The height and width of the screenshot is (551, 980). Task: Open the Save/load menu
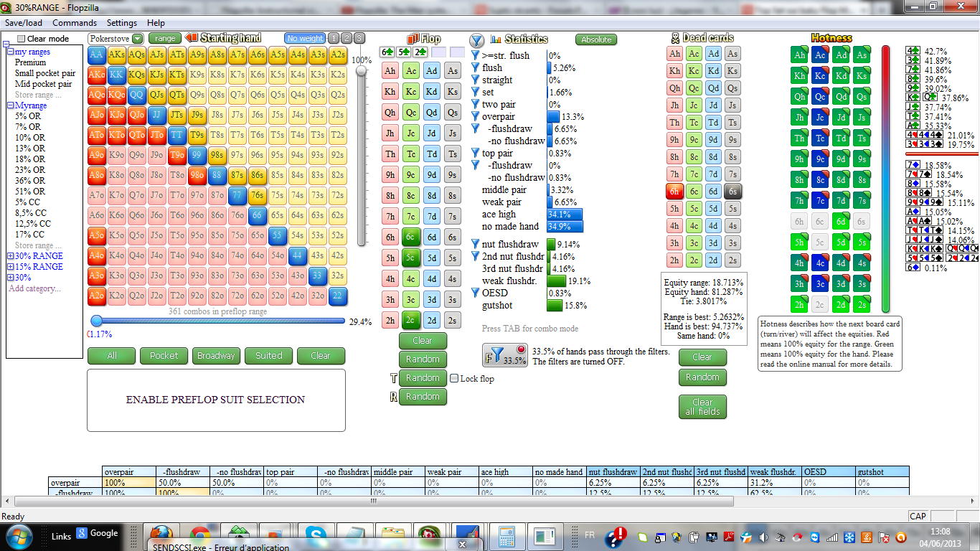click(x=24, y=22)
